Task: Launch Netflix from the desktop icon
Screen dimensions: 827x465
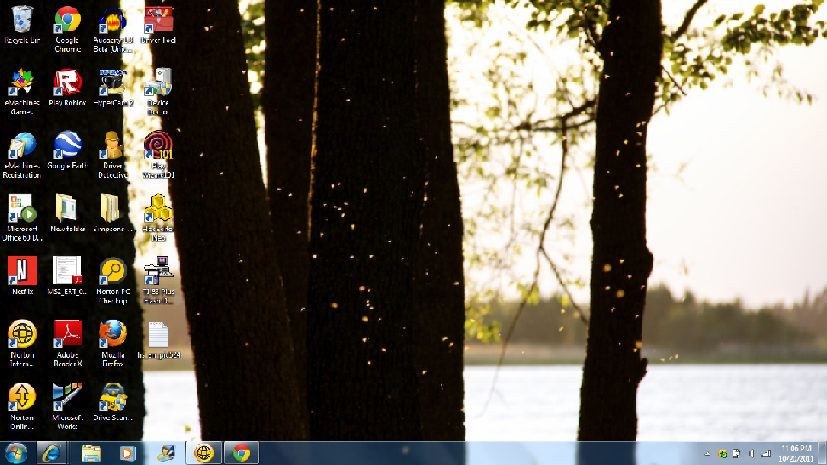Action: (21, 270)
